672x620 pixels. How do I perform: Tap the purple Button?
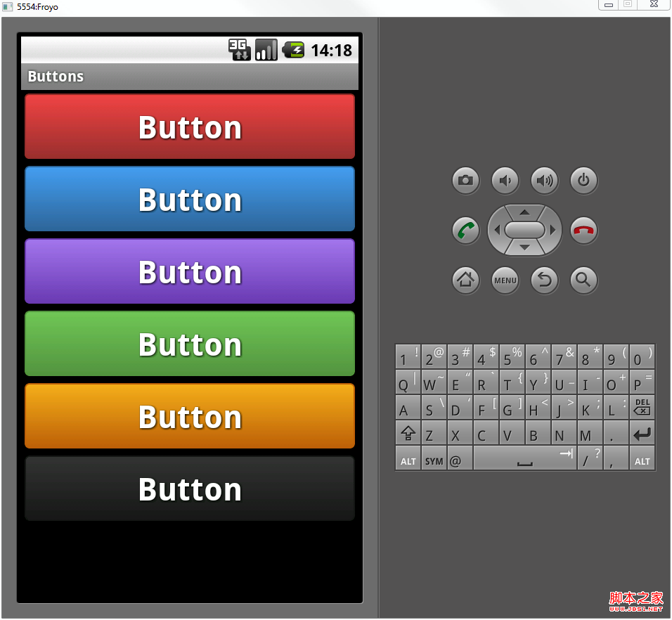click(x=190, y=271)
